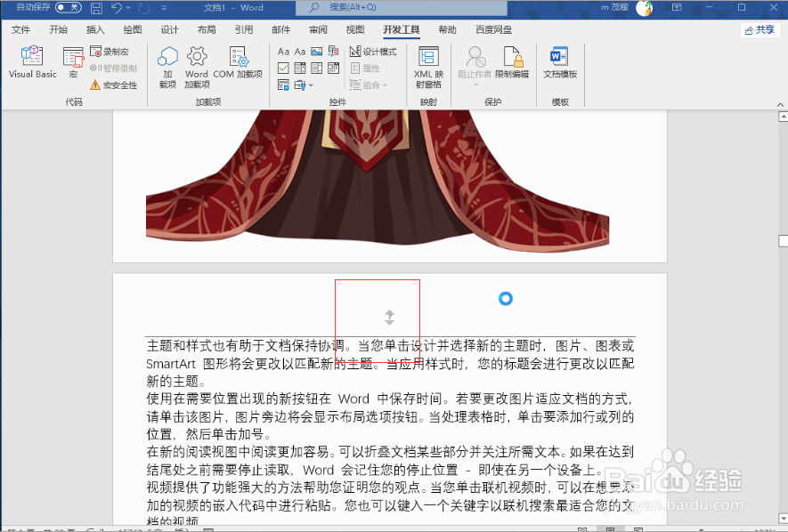This screenshot has width=788, height=532.
Task: Insert picture content control
Action: [317, 52]
